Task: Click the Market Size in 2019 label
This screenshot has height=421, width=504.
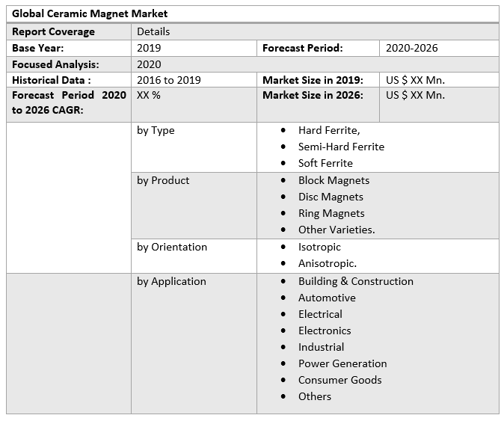Action: point(313,80)
